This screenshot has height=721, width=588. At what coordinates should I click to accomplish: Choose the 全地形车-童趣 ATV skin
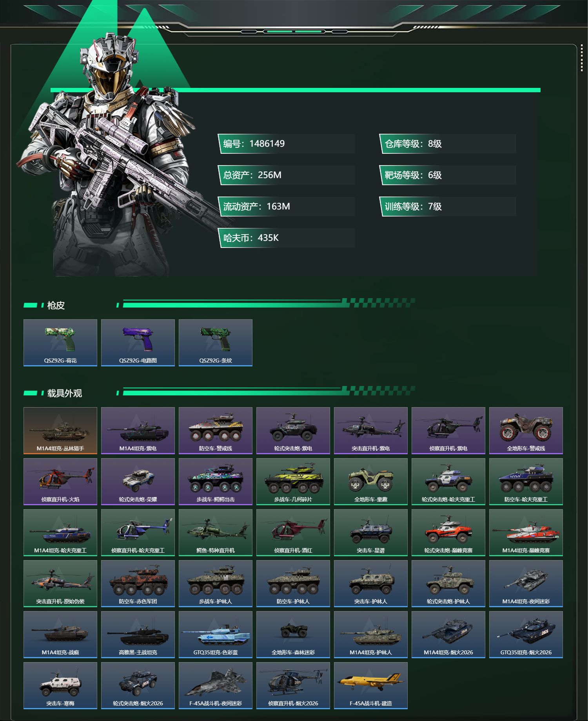(371, 482)
